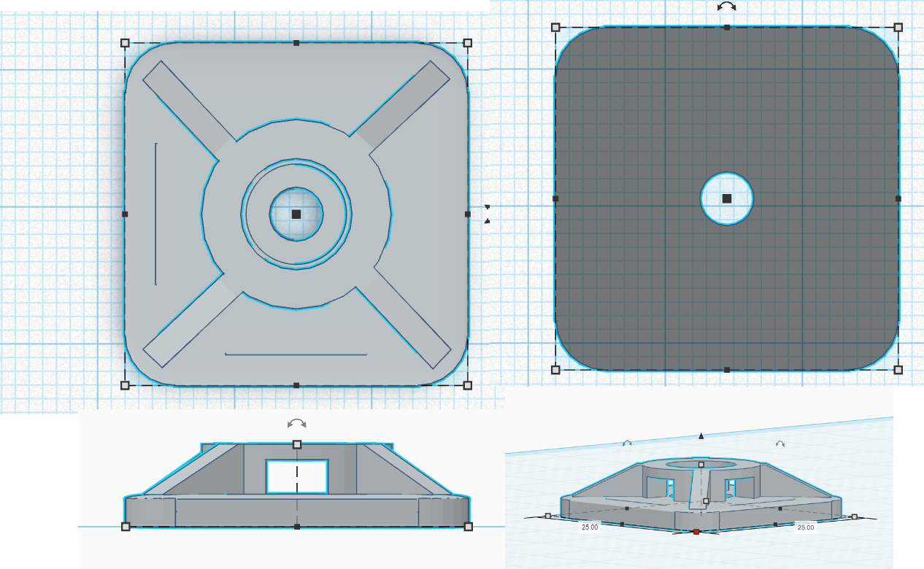Viewport: 924px width, 569px height.
Task: Click the front-right black edge handle beside the right 25.00 label
Action: pyautogui.click(x=775, y=524)
